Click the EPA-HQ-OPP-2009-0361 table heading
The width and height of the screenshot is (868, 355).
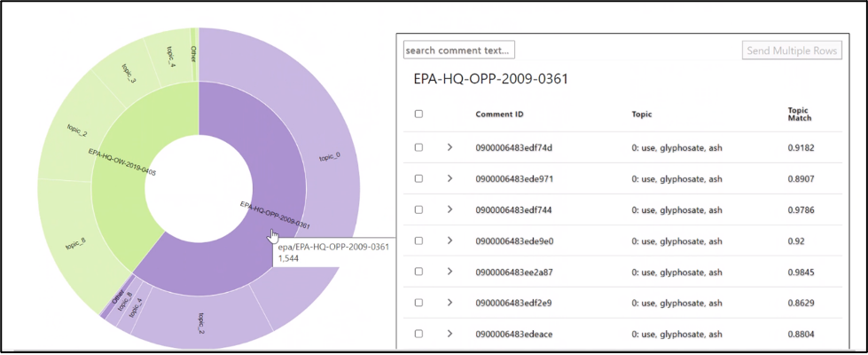point(491,79)
